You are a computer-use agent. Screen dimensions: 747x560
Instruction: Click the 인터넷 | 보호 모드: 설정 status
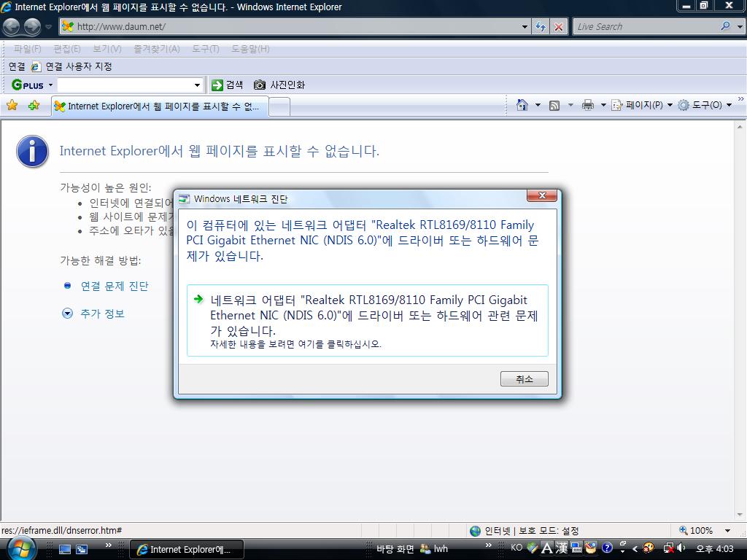[x=524, y=531]
